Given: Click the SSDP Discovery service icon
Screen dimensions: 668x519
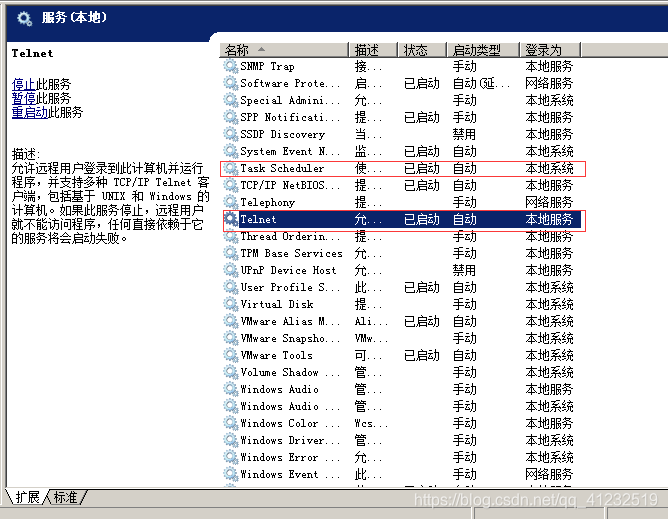Looking at the screenshot, I should pyautogui.click(x=230, y=134).
